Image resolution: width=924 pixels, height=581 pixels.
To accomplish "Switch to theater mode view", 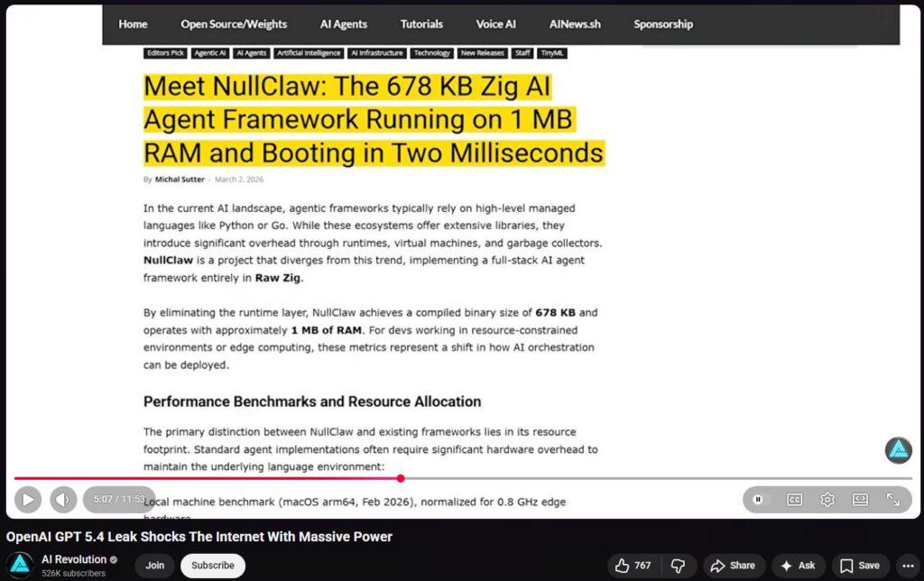I will [x=860, y=499].
